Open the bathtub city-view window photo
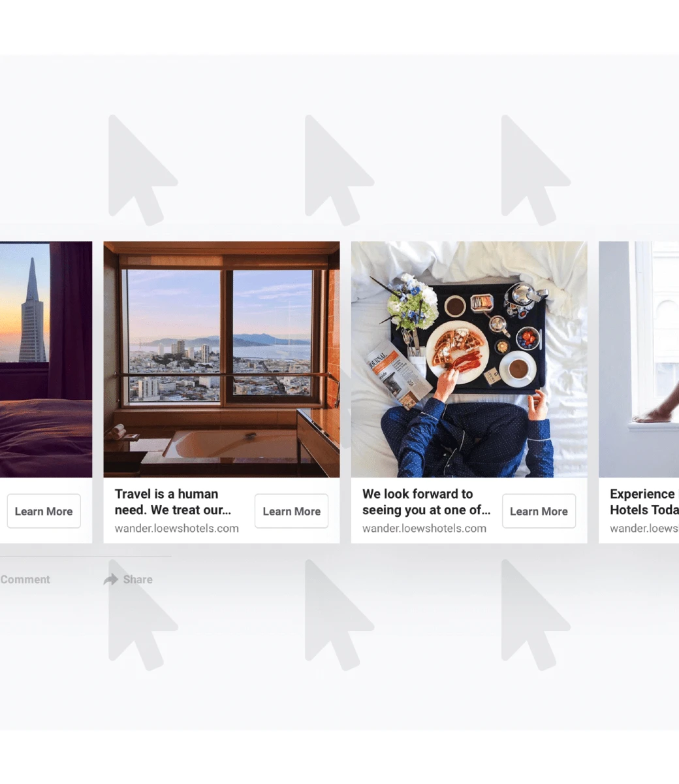The width and height of the screenshot is (679, 784). (221, 359)
